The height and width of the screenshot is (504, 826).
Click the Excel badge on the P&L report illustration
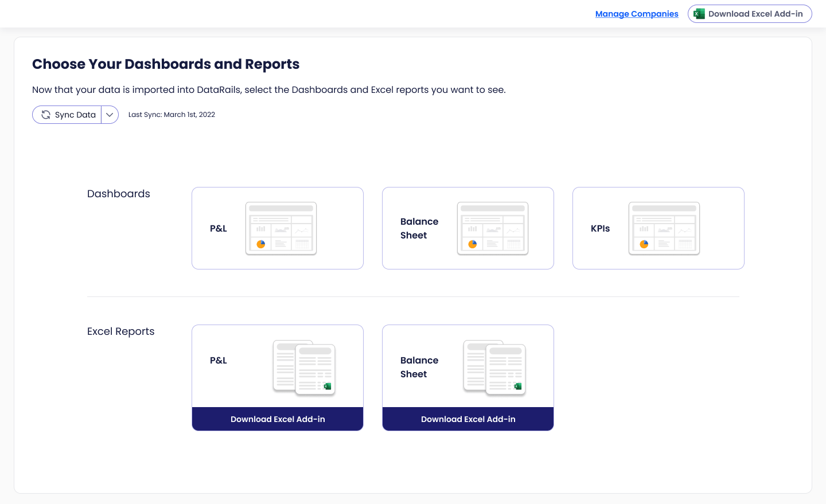click(328, 386)
